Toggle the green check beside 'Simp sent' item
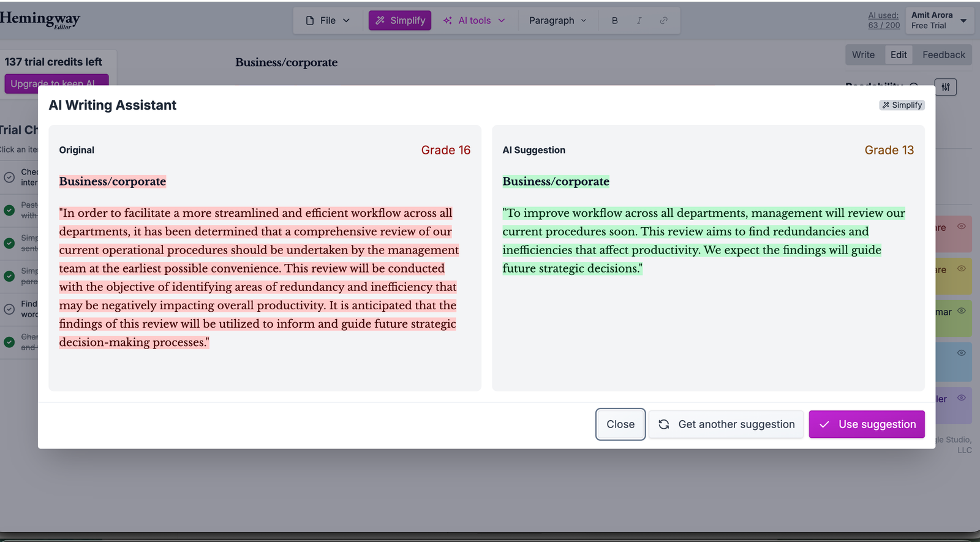The image size is (980, 542). click(x=9, y=243)
